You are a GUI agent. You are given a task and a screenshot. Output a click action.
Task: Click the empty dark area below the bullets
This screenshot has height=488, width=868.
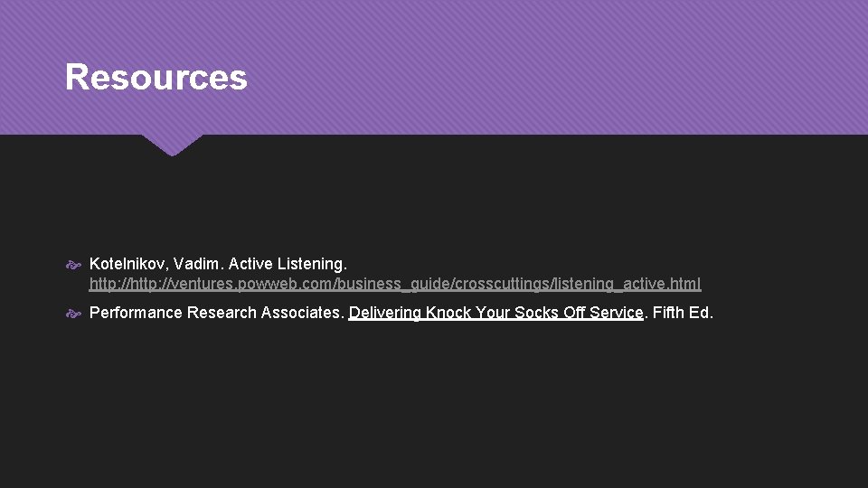[434, 407]
